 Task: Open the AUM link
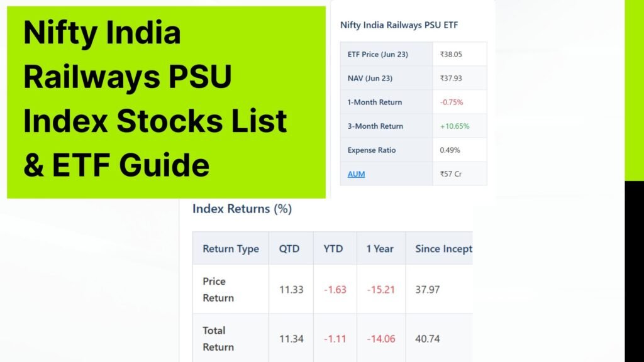(356, 174)
